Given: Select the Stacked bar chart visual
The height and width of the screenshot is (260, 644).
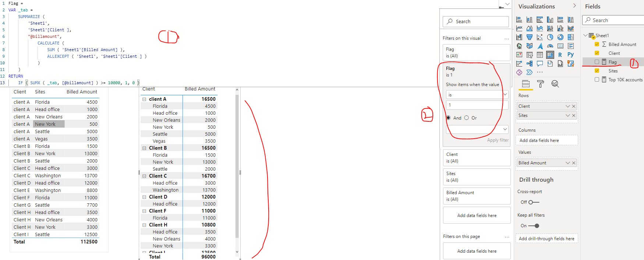Looking at the screenshot, I should 519,20.
